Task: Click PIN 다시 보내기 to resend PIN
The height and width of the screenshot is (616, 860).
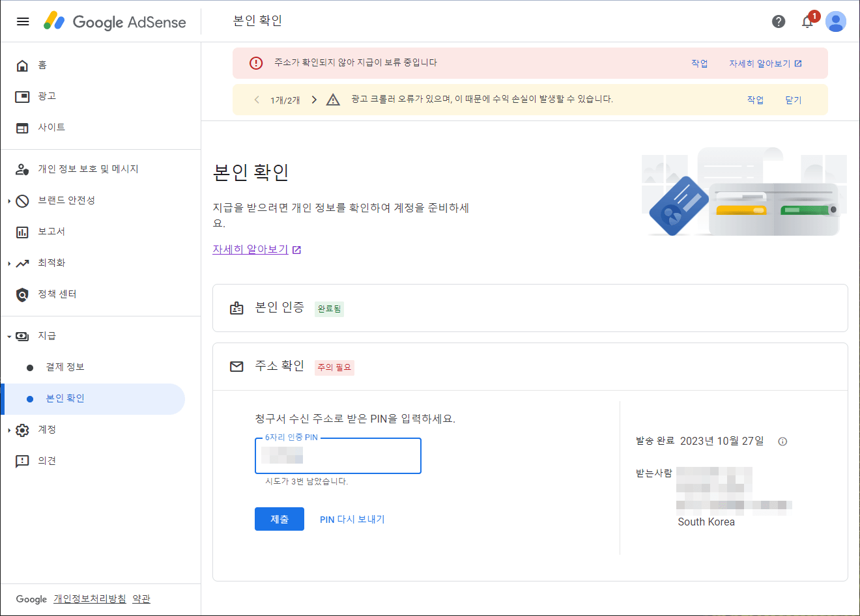Action: 352,519
